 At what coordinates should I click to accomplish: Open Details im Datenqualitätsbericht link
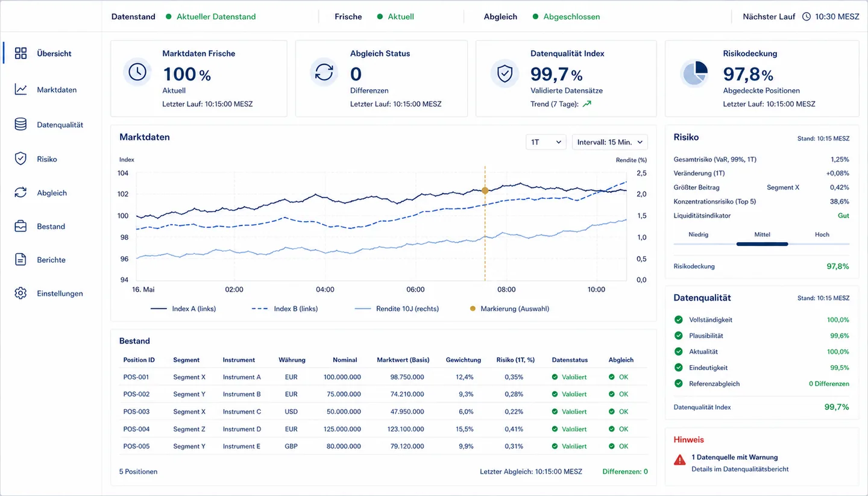pos(740,469)
